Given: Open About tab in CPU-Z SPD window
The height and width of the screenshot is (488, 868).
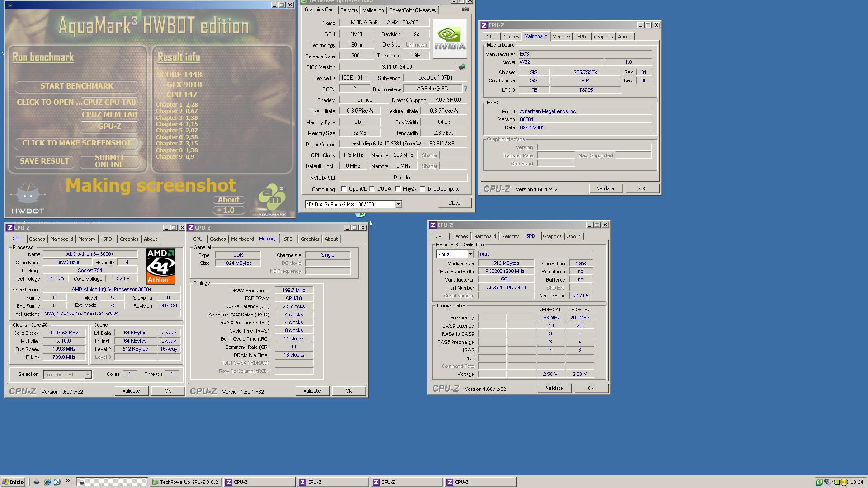Looking at the screenshot, I should (573, 236).
